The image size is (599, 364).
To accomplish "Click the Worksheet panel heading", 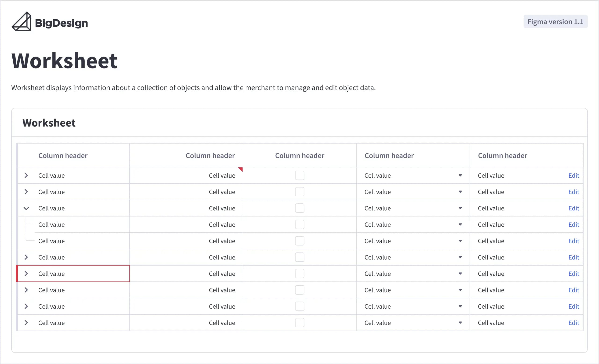I will click(x=49, y=123).
